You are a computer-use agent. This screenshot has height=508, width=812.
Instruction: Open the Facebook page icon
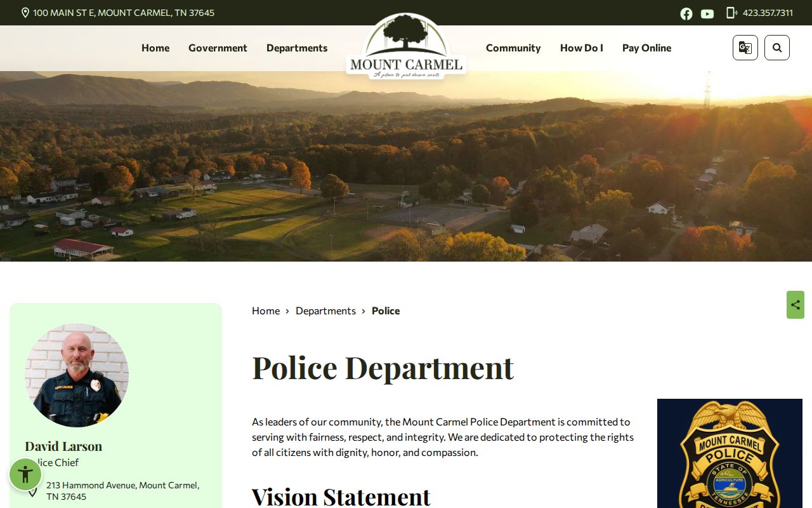tap(686, 13)
